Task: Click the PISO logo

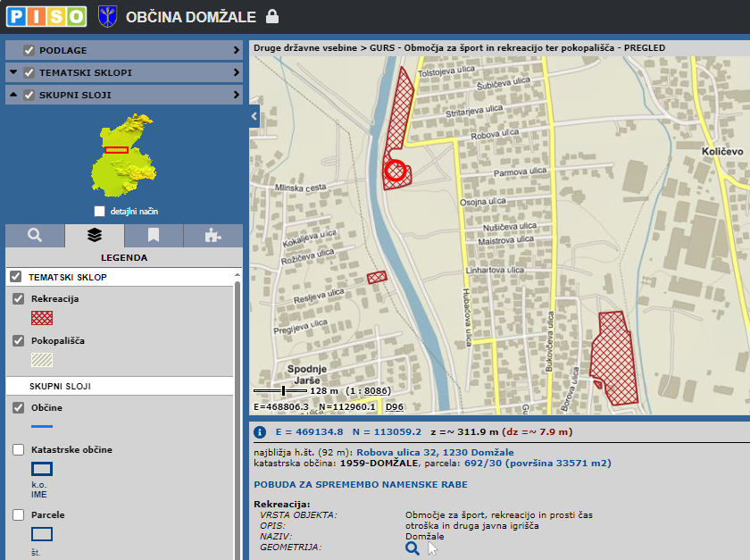Action: point(46,16)
